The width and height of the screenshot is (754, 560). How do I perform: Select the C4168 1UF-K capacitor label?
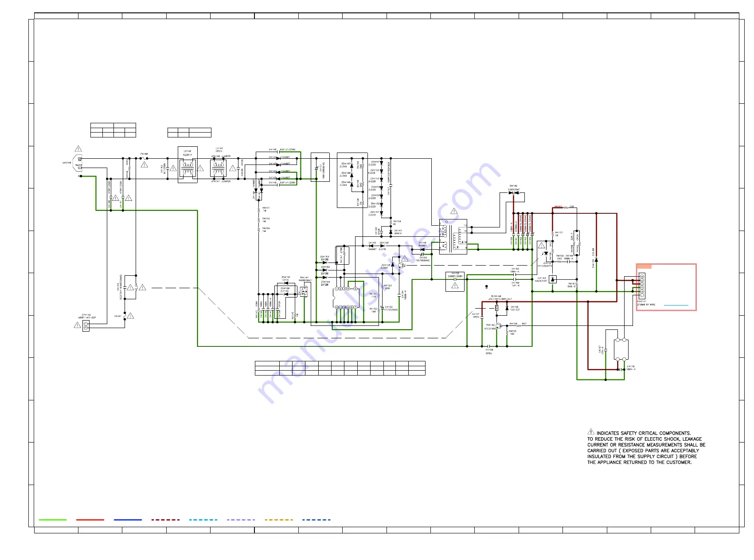click(515, 284)
